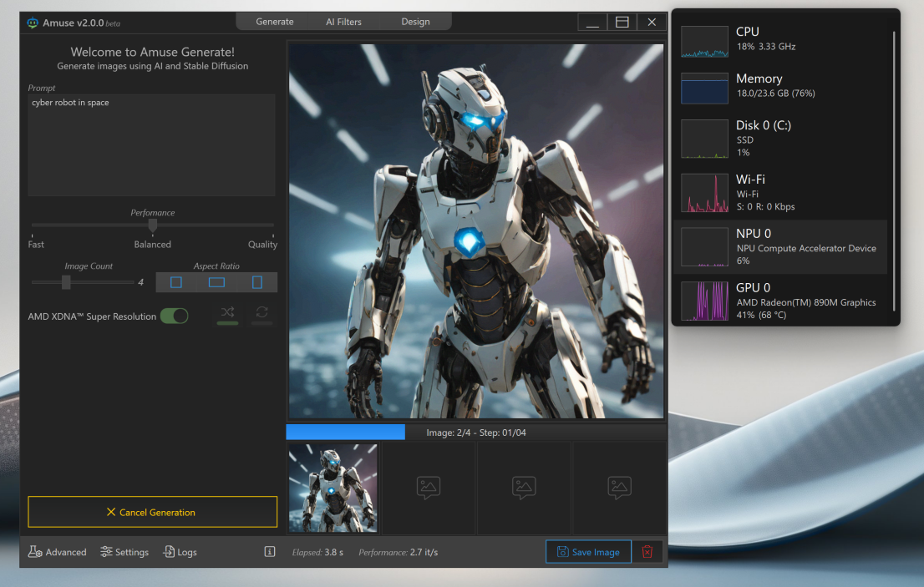The width and height of the screenshot is (924, 587).
Task: Select the portrait aspect ratio icon
Action: (256, 282)
